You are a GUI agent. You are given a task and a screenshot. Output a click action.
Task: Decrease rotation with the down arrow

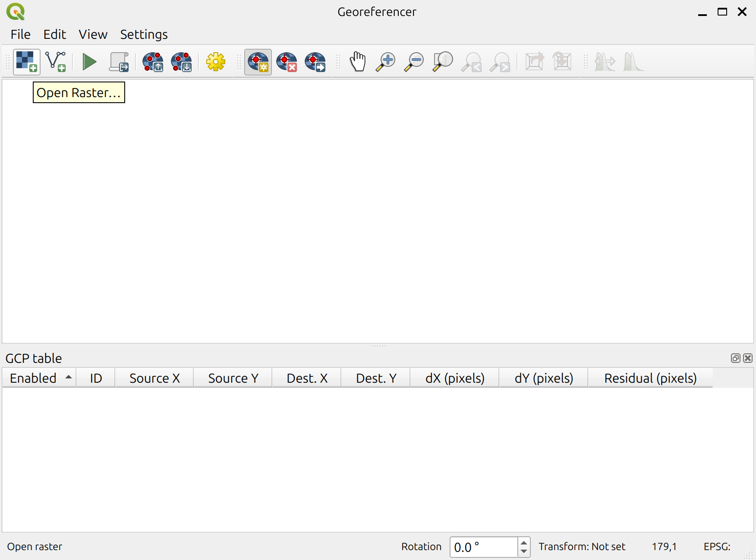[524, 551]
